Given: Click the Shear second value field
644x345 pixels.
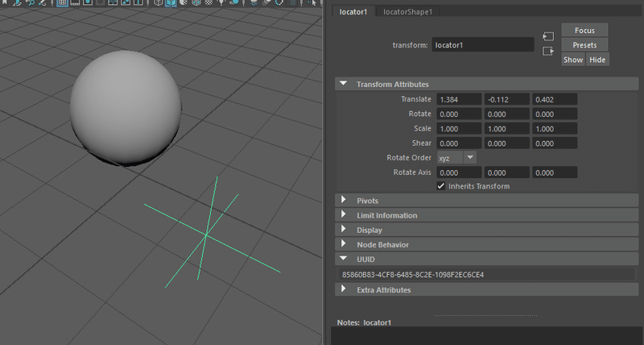Looking at the screenshot, I should point(506,143).
